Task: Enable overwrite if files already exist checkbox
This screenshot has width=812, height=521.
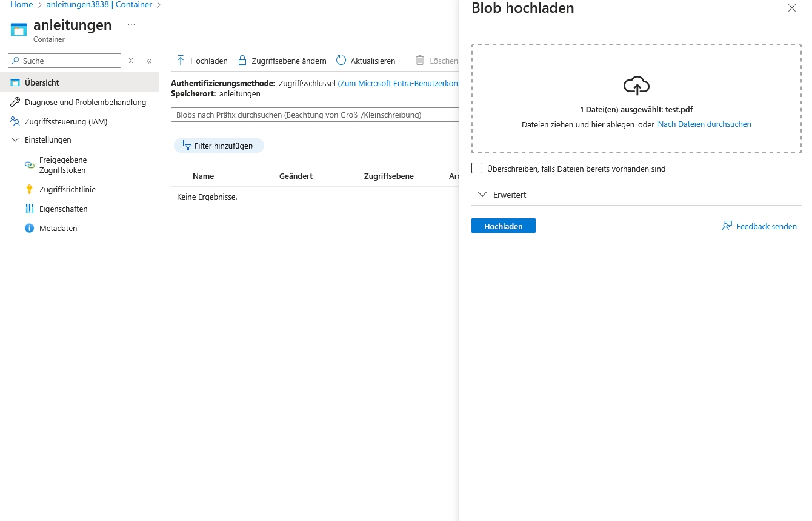Action: 477,169
